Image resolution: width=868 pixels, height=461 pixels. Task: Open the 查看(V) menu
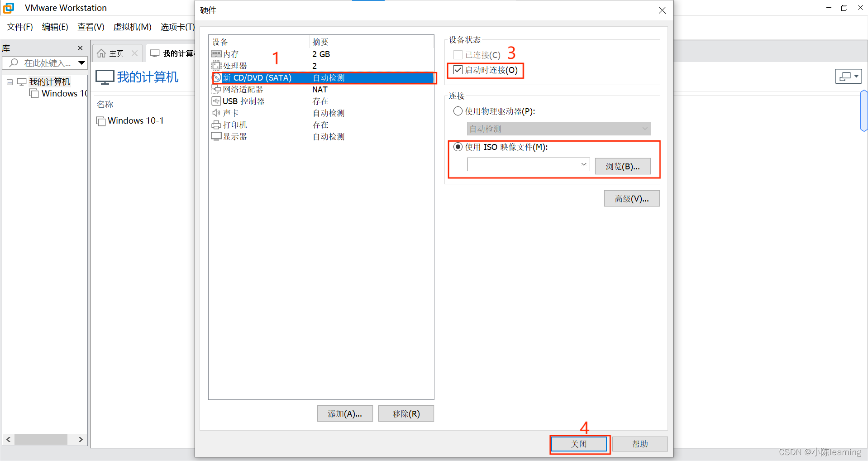[91, 27]
